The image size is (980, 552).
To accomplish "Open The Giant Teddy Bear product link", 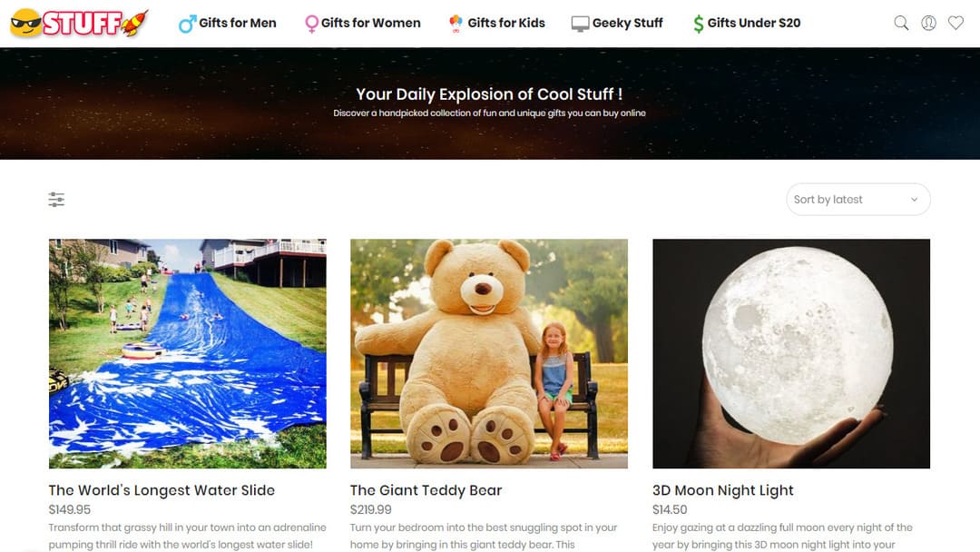I will pos(426,490).
